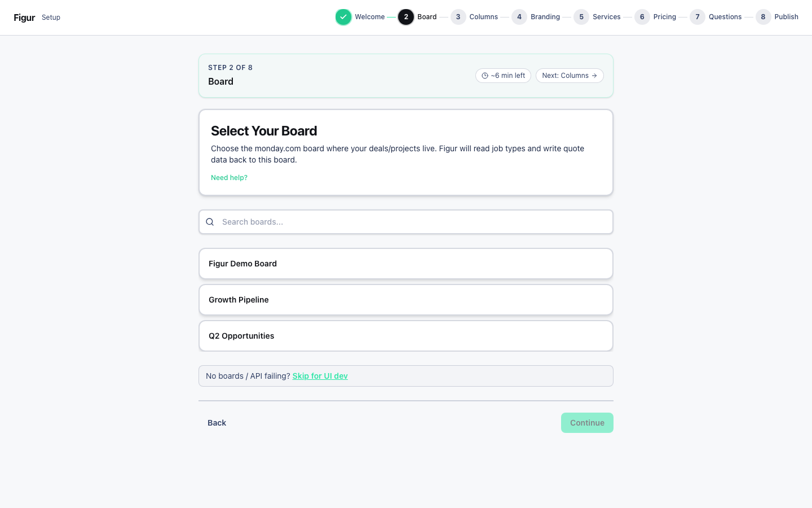Viewport: 812px width, 508px height.
Task: Open the Need help? link
Action: tap(229, 177)
